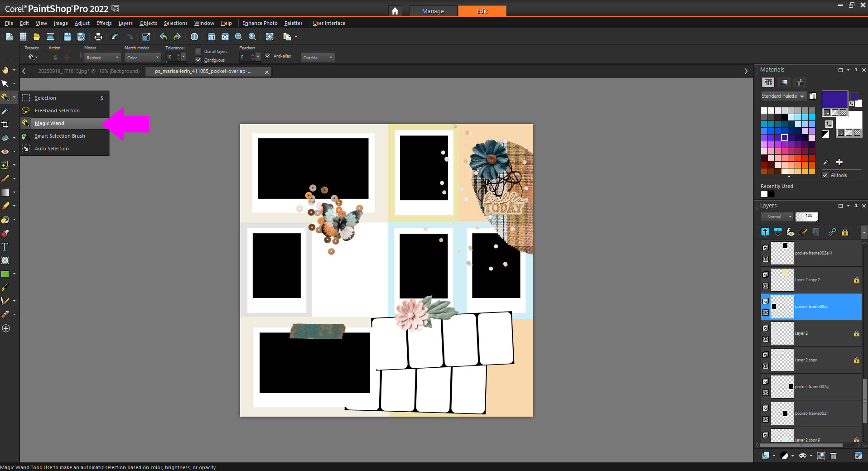
Task: Click the Home icon button
Action: click(395, 11)
